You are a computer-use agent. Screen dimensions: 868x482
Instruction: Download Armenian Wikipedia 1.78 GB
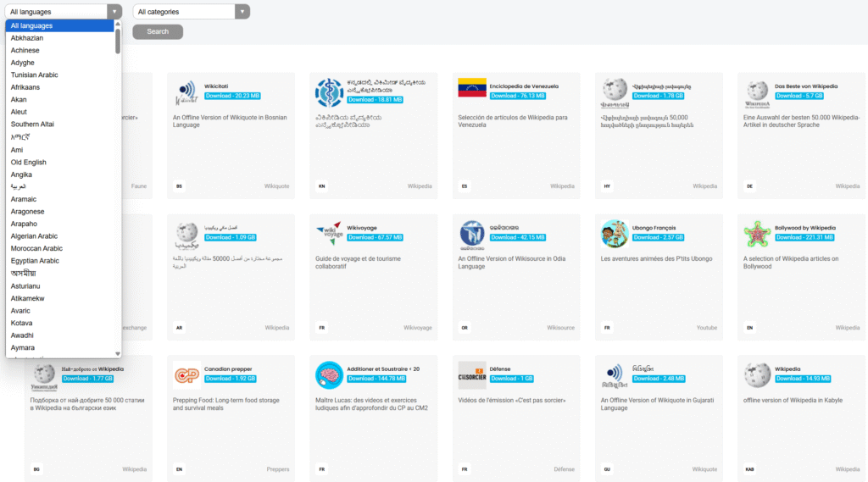[659, 96]
